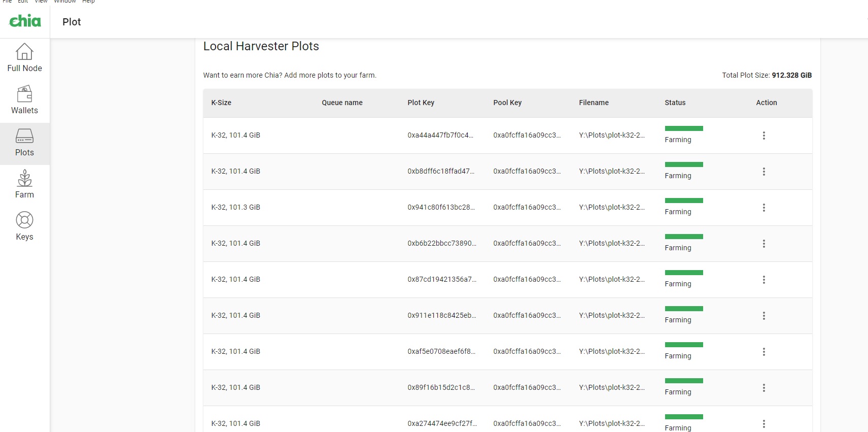The height and width of the screenshot is (432, 868).
Task: Open the View menu
Action: tap(41, 2)
